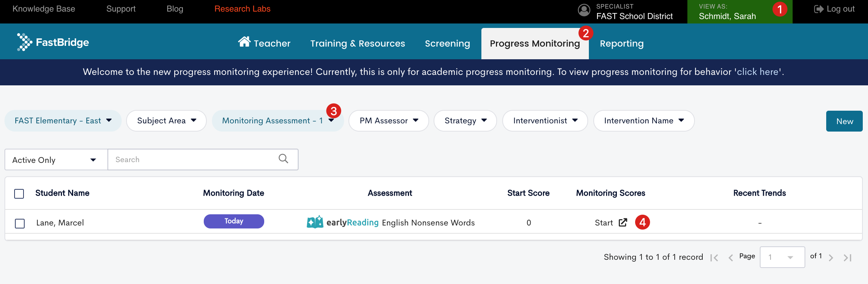868x284 pixels.
Task: Open the Screening tab
Action: coord(447,44)
